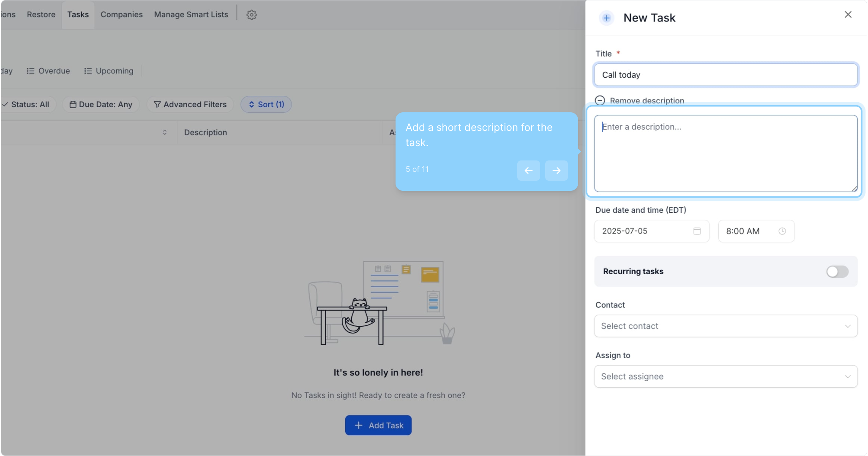This screenshot has width=868, height=456.
Task: Close the New Task panel
Action: pos(848,15)
